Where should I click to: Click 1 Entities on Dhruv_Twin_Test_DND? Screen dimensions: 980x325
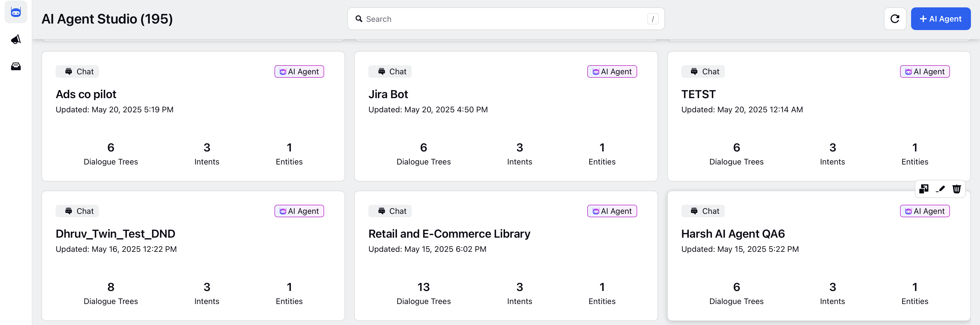coord(289,294)
